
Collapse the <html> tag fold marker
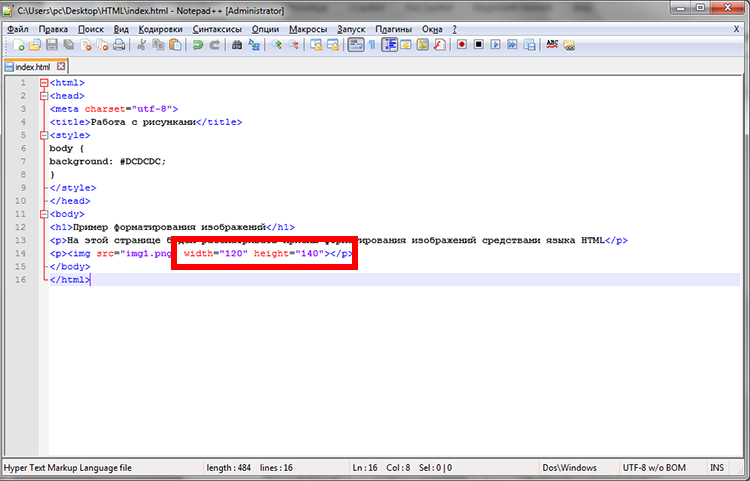[43, 83]
